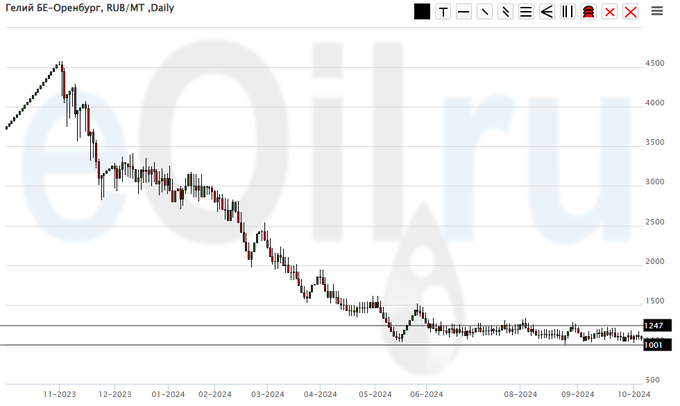Image resolution: width=680 pixels, height=406 pixels.
Task: Click the 1247 price level label
Action: [x=654, y=326]
